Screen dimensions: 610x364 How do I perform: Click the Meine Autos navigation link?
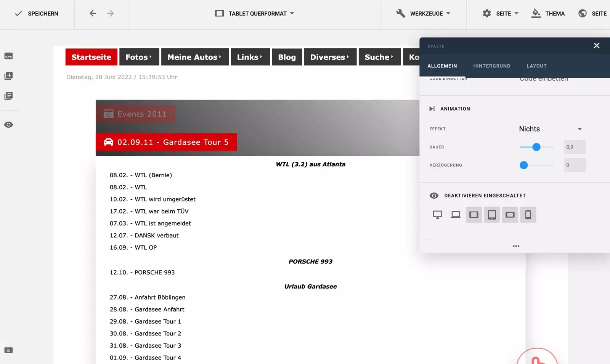tap(194, 57)
